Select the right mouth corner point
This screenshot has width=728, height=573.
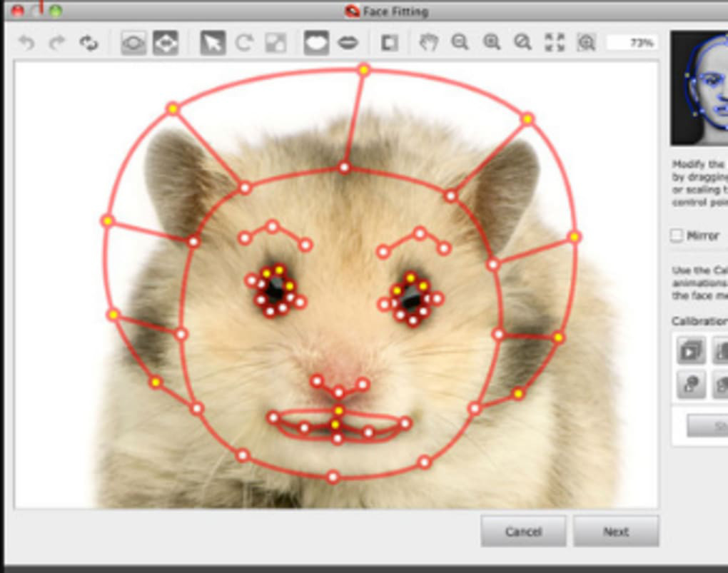point(405,423)
